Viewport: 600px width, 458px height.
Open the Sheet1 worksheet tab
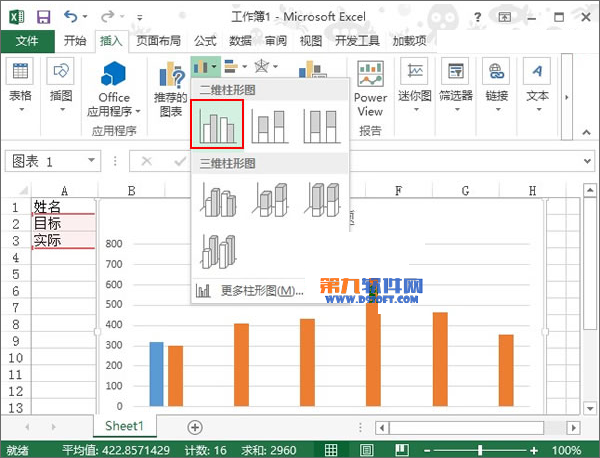click(124, 426)
